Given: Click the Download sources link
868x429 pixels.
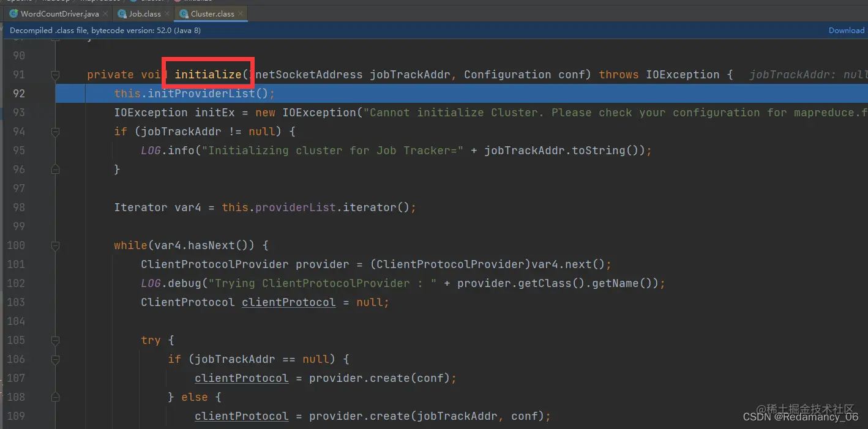Looking at the screenshot, I should click(847, 30).
